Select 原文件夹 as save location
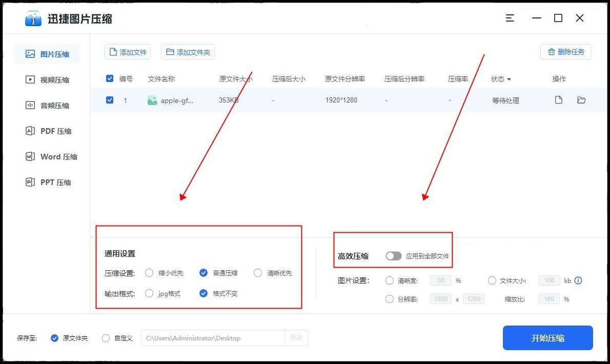 [54, 338]
